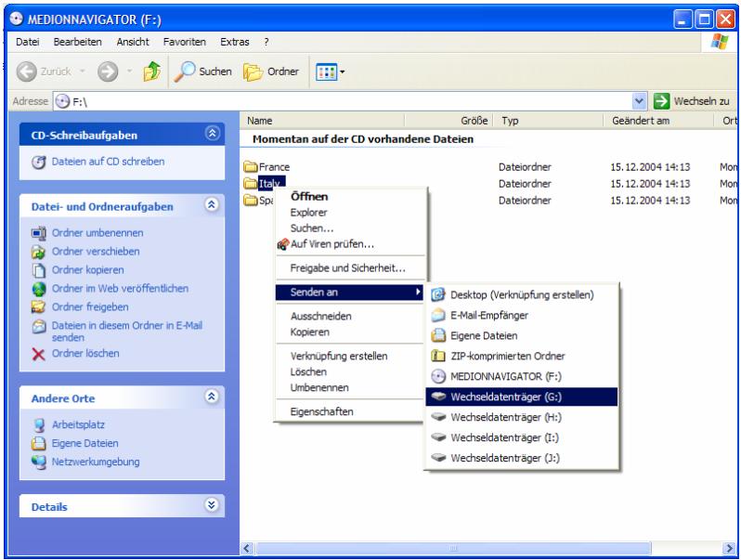Expand the Details panel
The image size is (741, 560).
click(x=212, y=504)
